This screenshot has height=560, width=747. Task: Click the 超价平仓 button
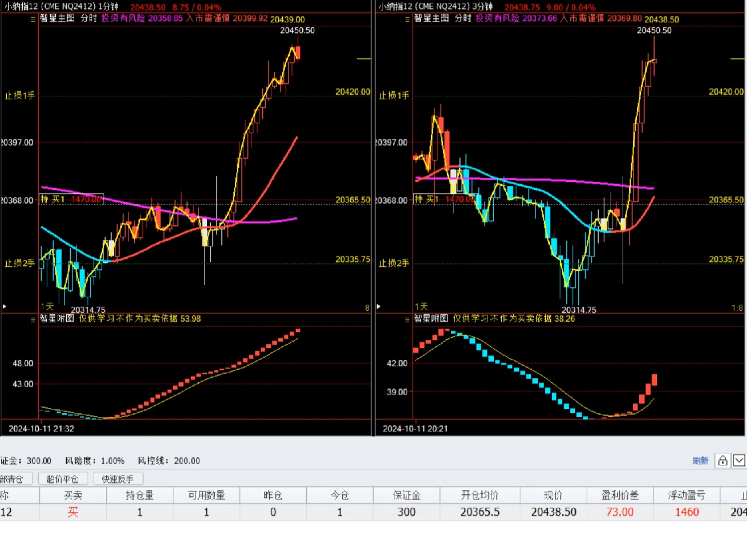62,479
